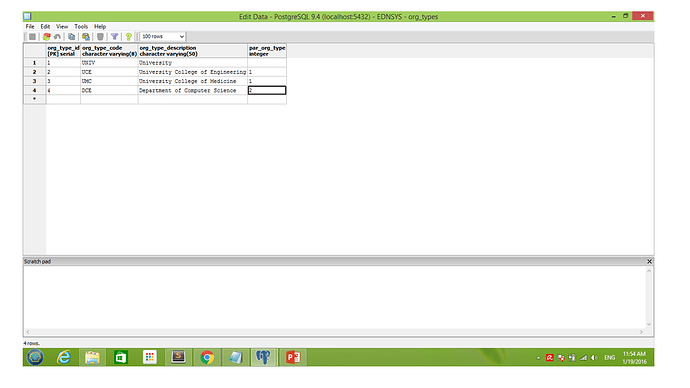Select the new row asterisk header
This screenshot has height=388, width=690.
coord(35,99)
